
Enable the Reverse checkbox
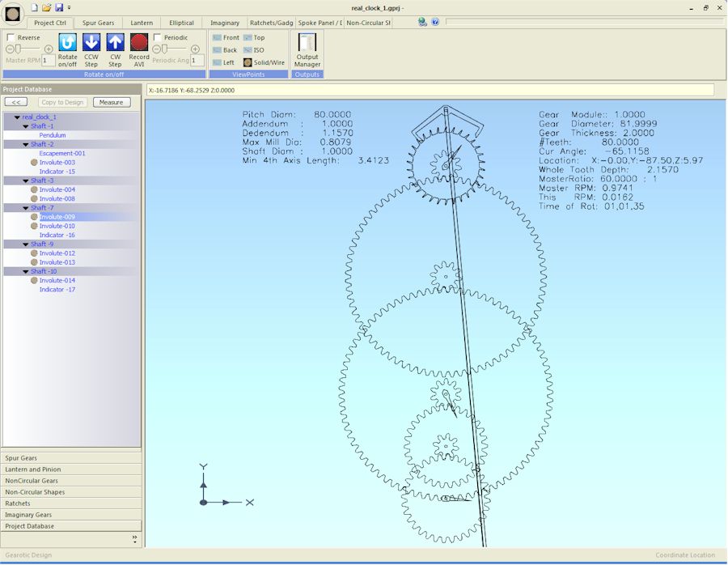coord(9,37)
